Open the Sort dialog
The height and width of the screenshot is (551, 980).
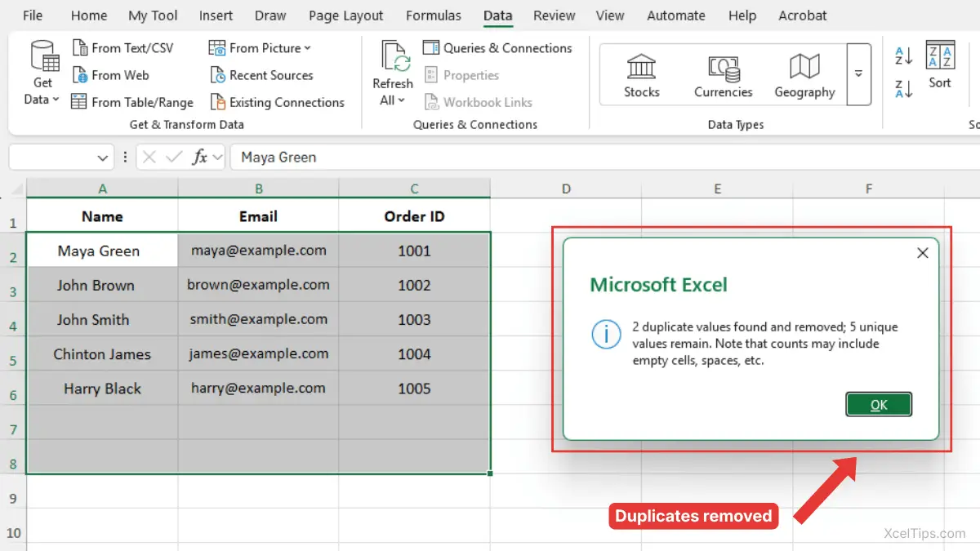coord(940,65)
